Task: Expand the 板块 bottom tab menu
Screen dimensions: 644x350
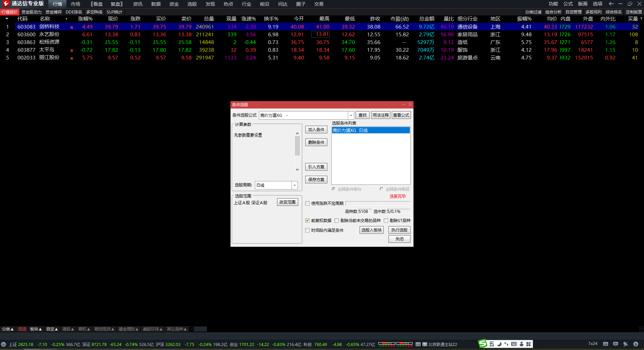Action: click(36, 329)
